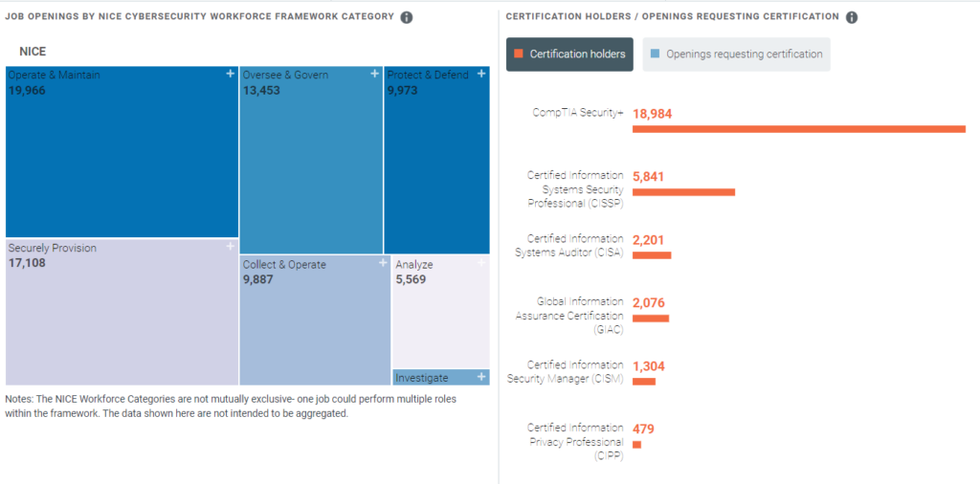Toggle the Openings requesting certification series
The height and width of the screenshot is (484, 980).
[736, 55]
